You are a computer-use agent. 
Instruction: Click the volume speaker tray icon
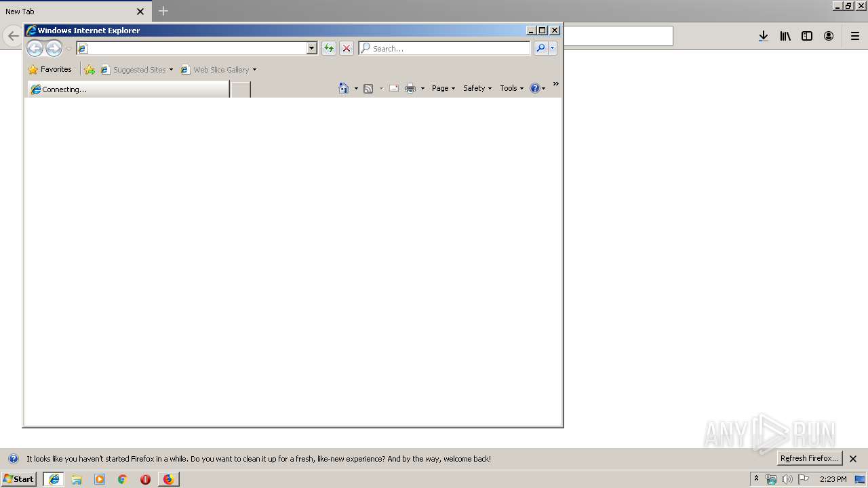pos(787,479)
